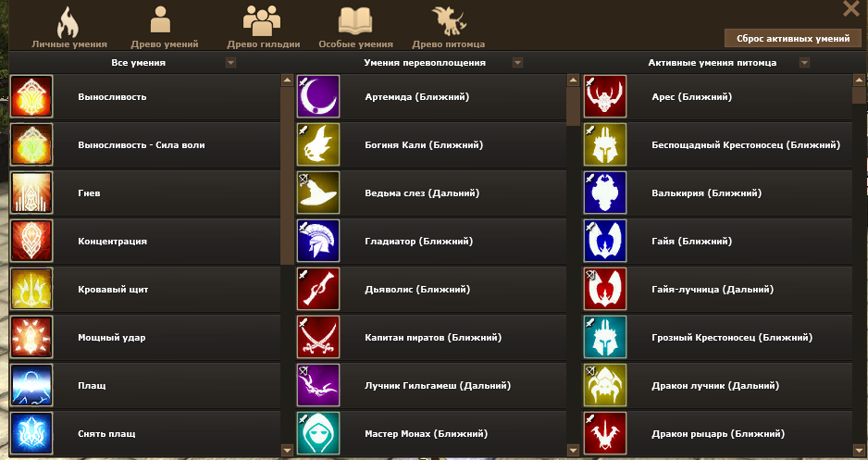868x460 pixels.
Task: Select the Выносливость skill icon
Action: (x=31, y=97)
